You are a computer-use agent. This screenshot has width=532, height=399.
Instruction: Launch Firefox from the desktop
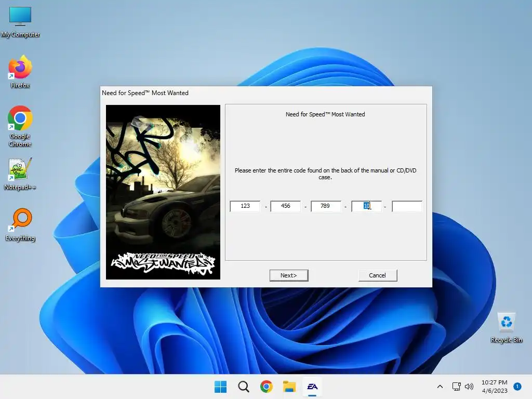(x=20, y=72)
